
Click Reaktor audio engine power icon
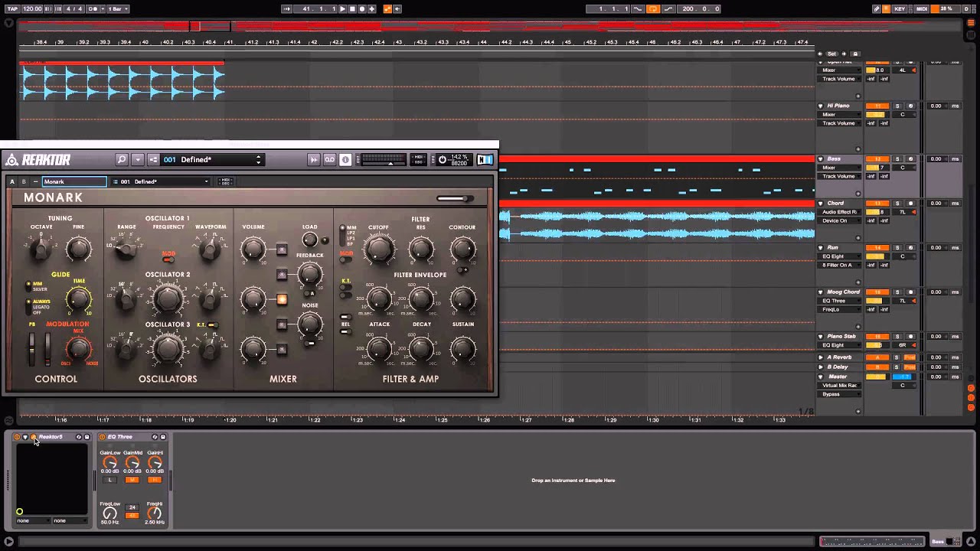click(x=442, y=160)
